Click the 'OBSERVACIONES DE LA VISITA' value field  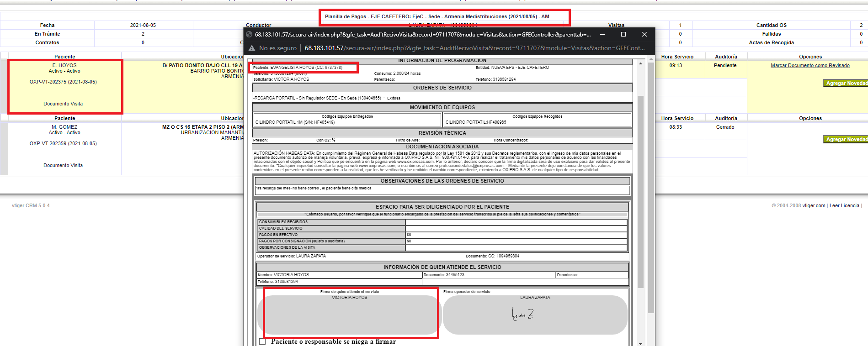(x=516, y=248)
